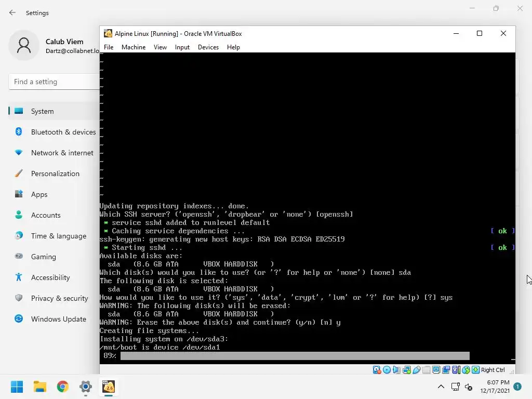Open File Explorer from the taskbar
Image resolution: width=532 pixels, height=399 pixels.
[39, 387]
